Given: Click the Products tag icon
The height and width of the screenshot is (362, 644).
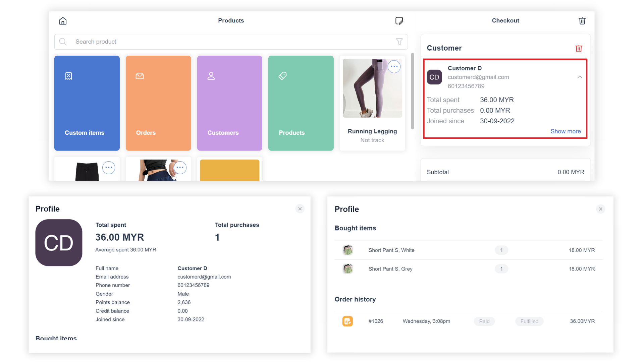Looking at the screenshot, I should [282, 76].
